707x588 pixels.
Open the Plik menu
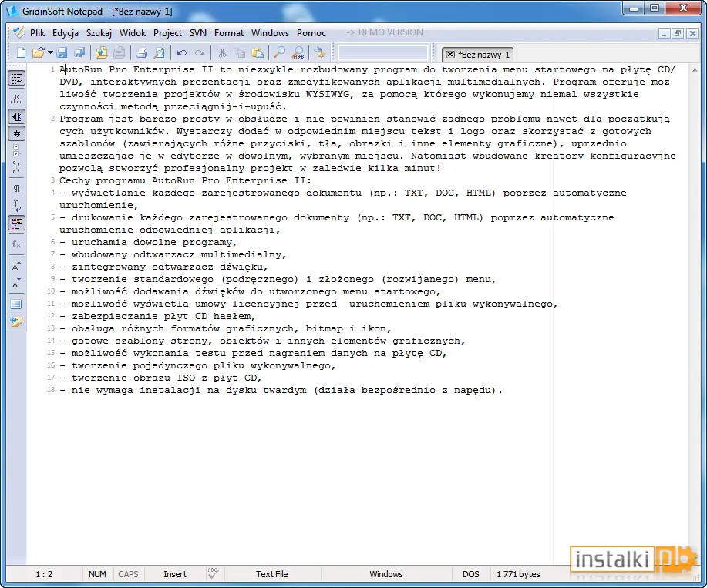coord(38,33)
